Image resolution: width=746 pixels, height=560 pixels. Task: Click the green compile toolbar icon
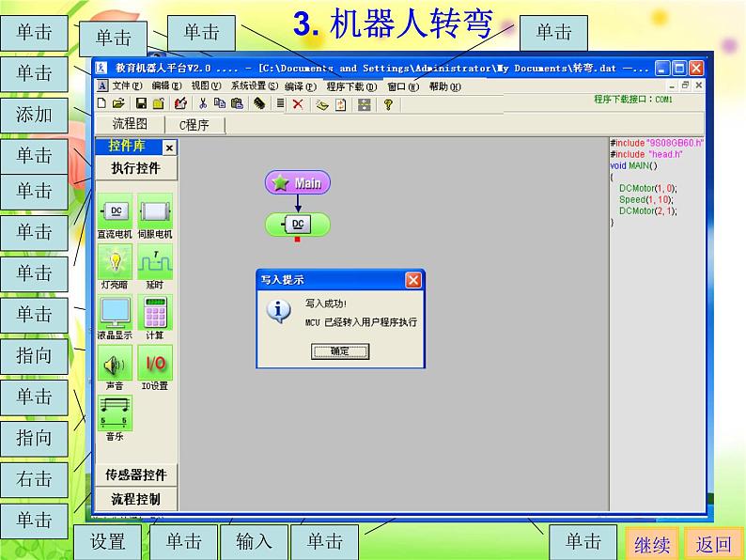[322, 104]
